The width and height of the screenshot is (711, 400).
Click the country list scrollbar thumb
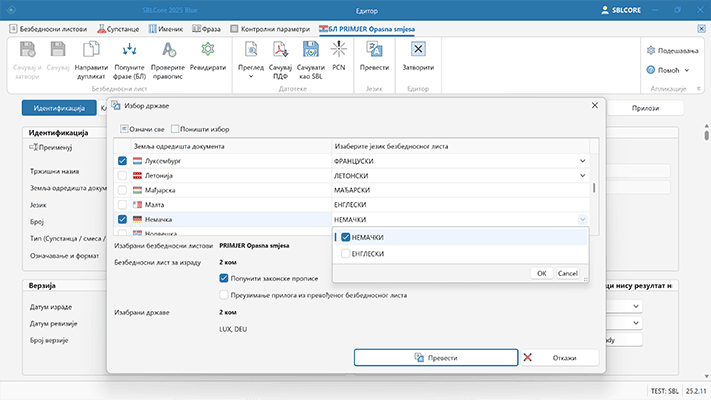point(594,187)
